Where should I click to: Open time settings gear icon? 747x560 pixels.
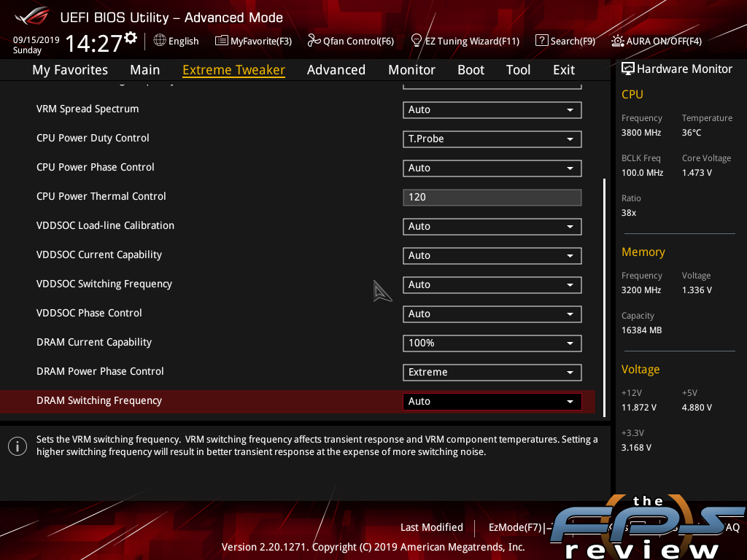[x=131, y=38]
